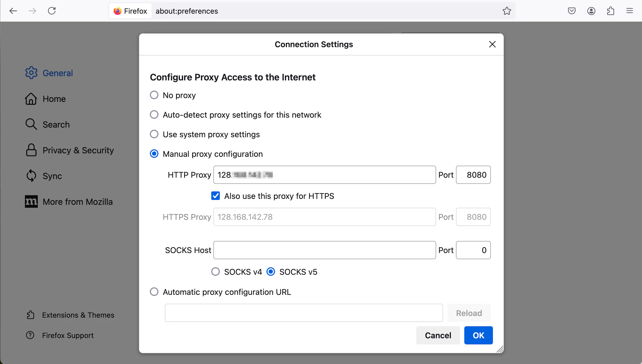Image resolution: width=642 pixels, height=364 pixels.
Task: Click the bookmark star icon
Action: pyautogui.click(x=507, y=11)
